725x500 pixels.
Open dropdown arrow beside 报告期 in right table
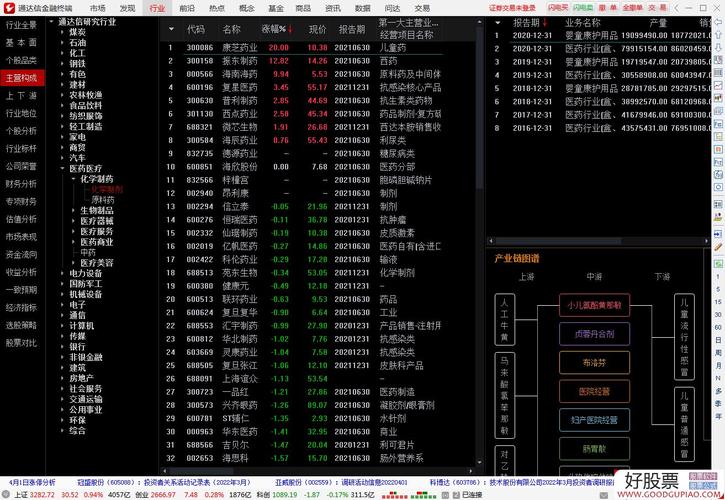click(x=498, y=22)
